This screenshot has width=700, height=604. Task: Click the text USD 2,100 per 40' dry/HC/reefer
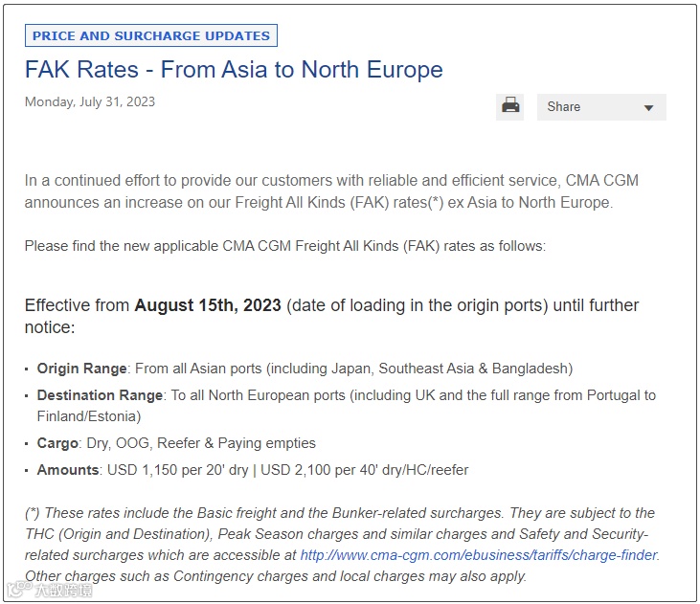pyautogui.click(x=364, y=470)
